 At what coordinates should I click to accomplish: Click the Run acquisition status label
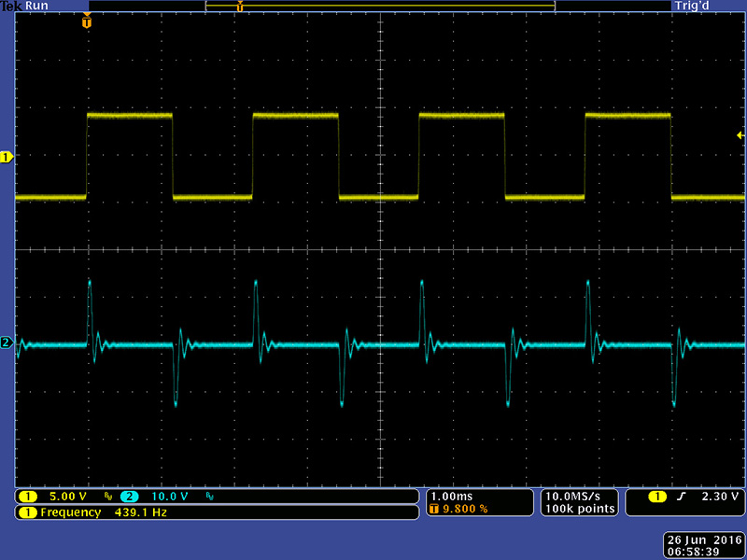(37, 6)
